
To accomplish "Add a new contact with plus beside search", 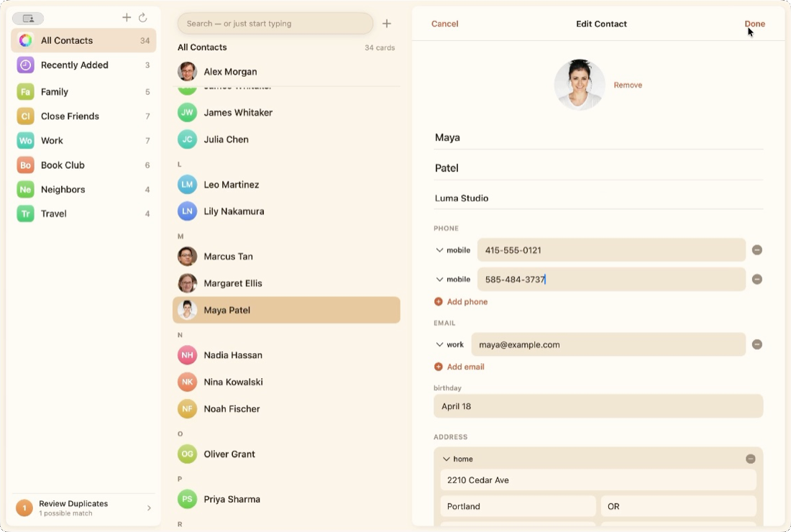I will [x=386, y=23].
